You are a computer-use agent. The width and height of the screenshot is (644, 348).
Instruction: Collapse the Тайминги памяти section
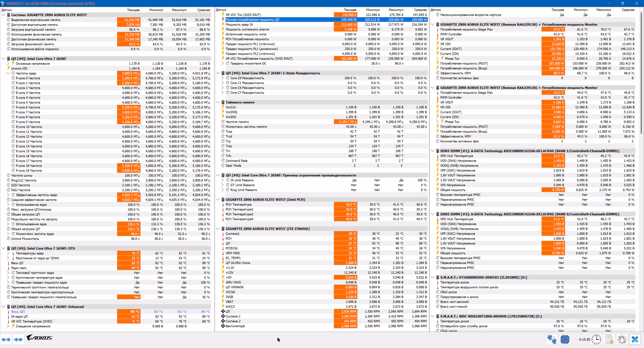coord(218,102)
